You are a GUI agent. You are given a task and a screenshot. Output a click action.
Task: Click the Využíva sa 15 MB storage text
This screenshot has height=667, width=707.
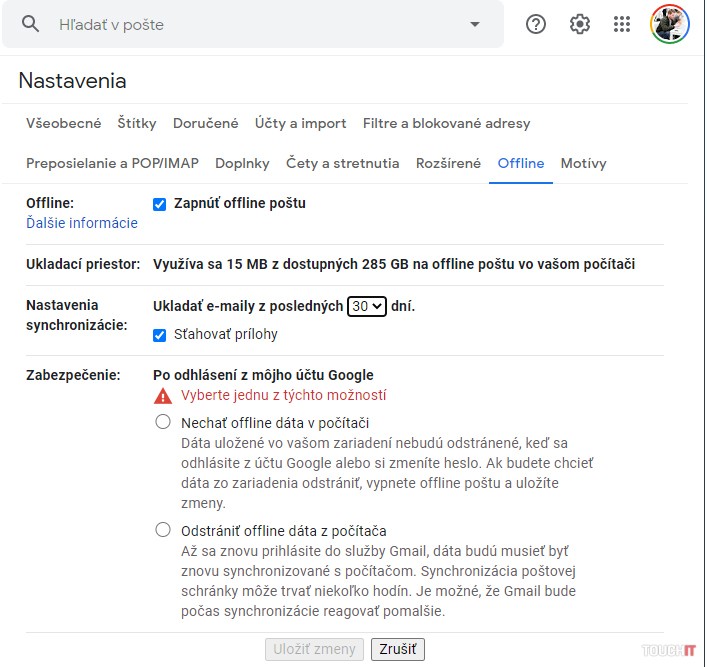(394, 264)
